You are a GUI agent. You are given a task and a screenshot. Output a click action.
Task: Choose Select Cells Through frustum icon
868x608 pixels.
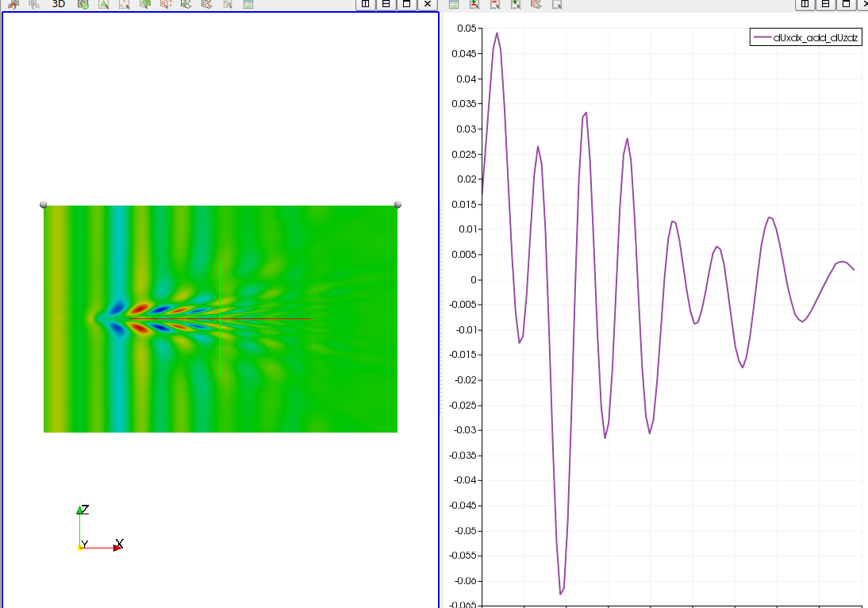click(145, 4)
